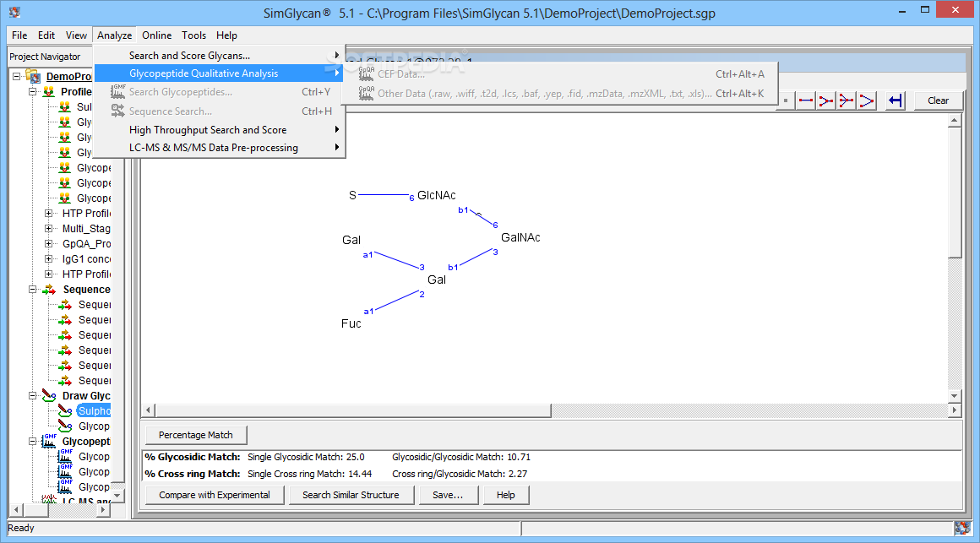Screen dimensions: 980x543
Task: Open the Tools menu
Action: coord(193,35)
